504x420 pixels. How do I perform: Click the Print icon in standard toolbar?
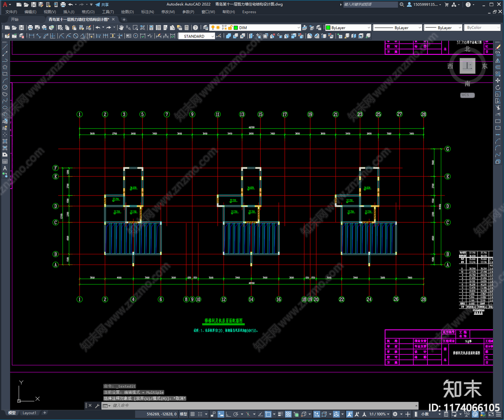click(x=30, y=28)
